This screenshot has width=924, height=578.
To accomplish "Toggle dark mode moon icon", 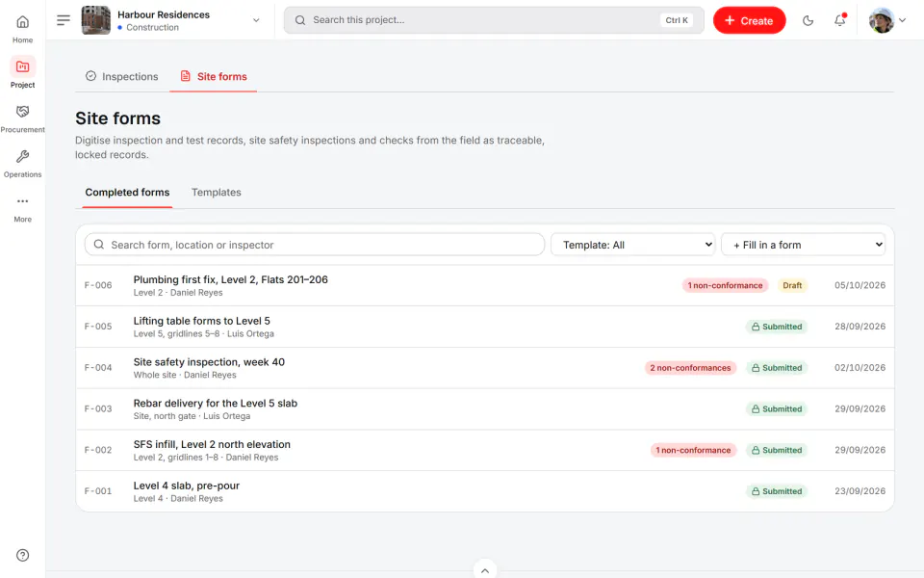I will tap(808, 20).
